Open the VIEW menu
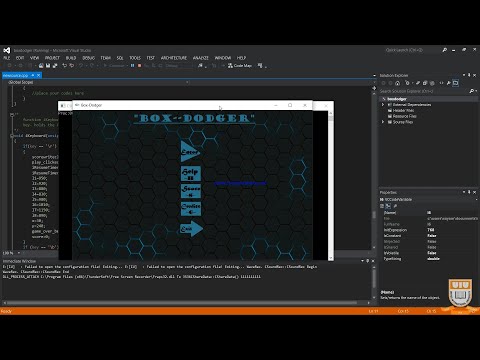Screen dimensions: 480x360 [35, 58]
